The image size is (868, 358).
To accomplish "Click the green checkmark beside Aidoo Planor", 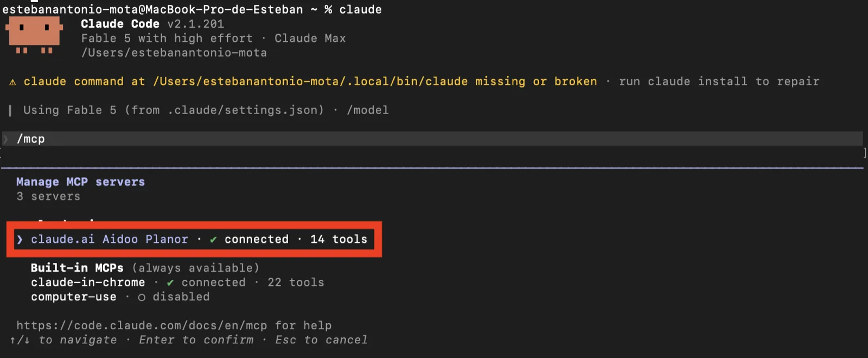I will click(x=213, y=240).
